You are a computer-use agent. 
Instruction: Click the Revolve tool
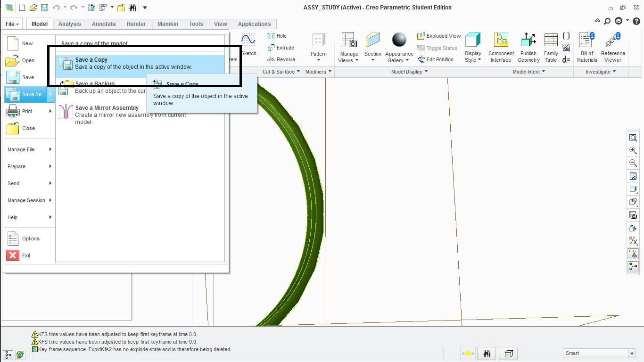[281, 59]
